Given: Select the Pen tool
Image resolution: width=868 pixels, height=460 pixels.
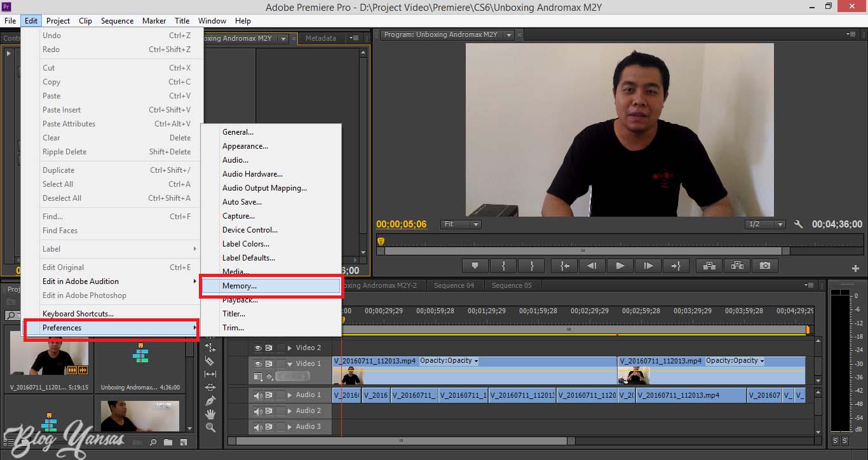Looking at the screenshot, I should click(x=210, y=401).
